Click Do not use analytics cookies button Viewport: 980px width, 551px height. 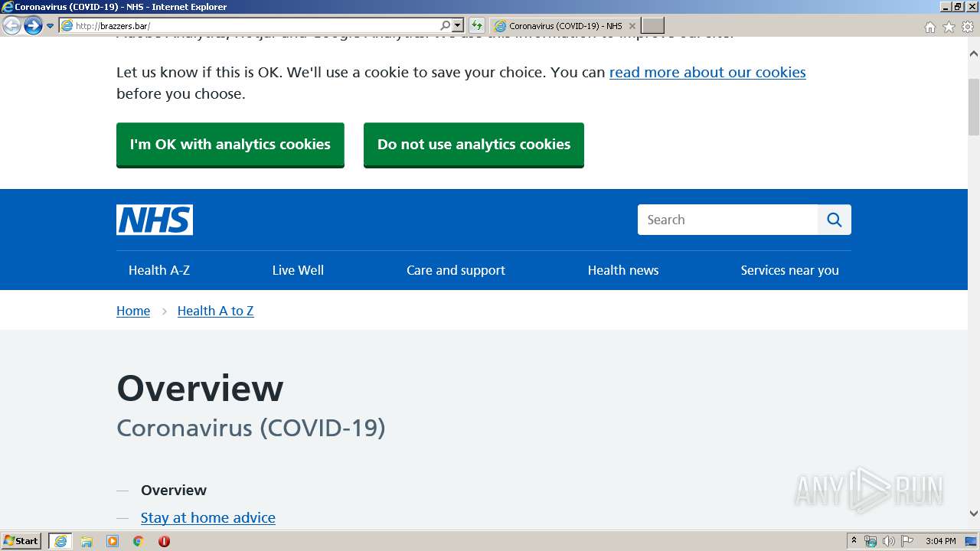pyautogui.click(x=474, y=145)
